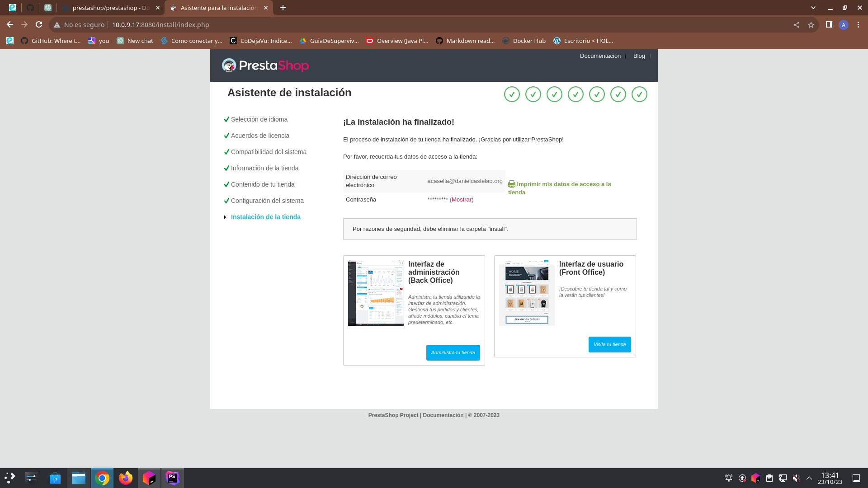Select 'Contenido de tu tienda' step
This screenshot has width=868, height=488.
coord(263,184)
